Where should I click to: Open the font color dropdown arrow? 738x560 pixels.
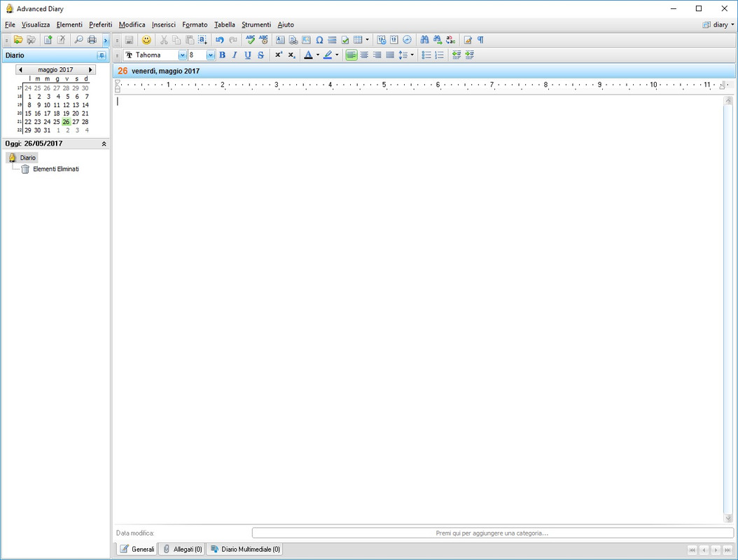pyautogui.click(x=318, y=55)
